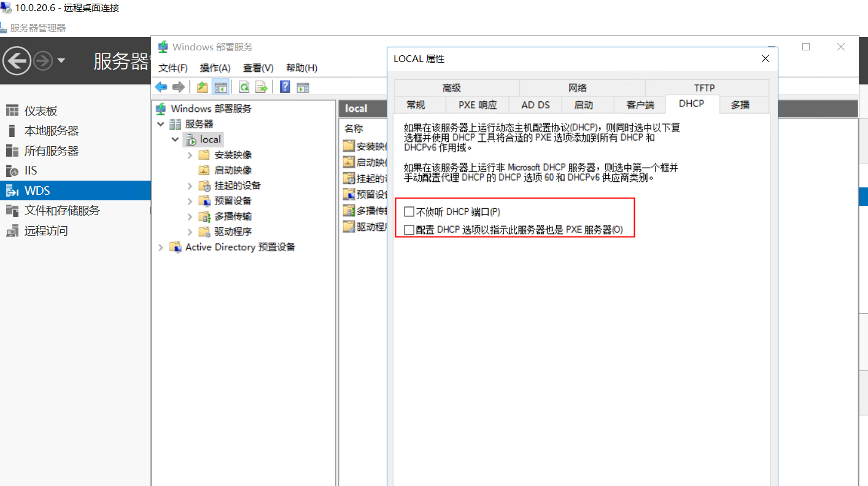Click the blue Help question mark icon
Viewport: 868px width, 486px height.
point(285,87)
